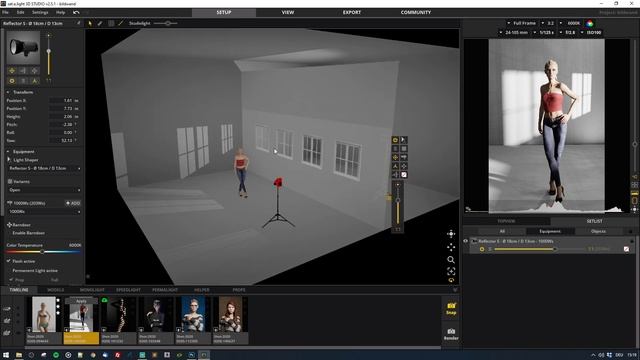The height and width of the screenshot is (360, 640).
Task: Switch to the VIEW tab
Action: (288, 13)
